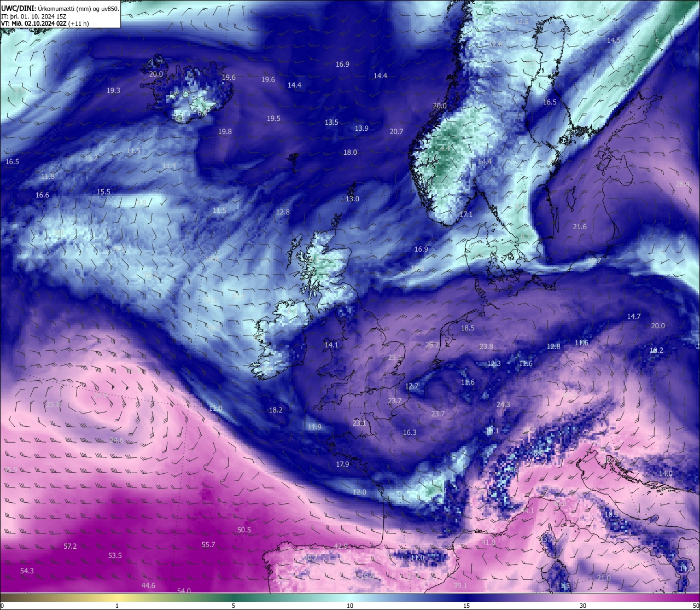Viewport: 700px width, 610px height.
Task: Select the 13.9 value label
Action: (x=361, y=128)
